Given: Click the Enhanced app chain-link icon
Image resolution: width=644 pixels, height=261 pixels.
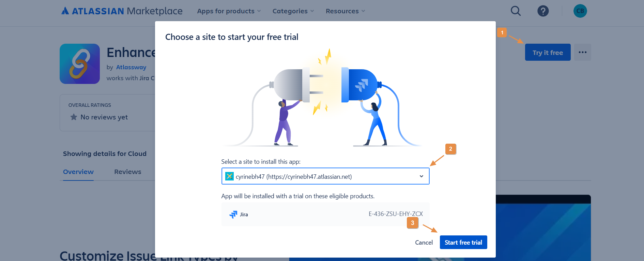Looking at the screenshot, I should pyautogui.click(x=80, y=64).
